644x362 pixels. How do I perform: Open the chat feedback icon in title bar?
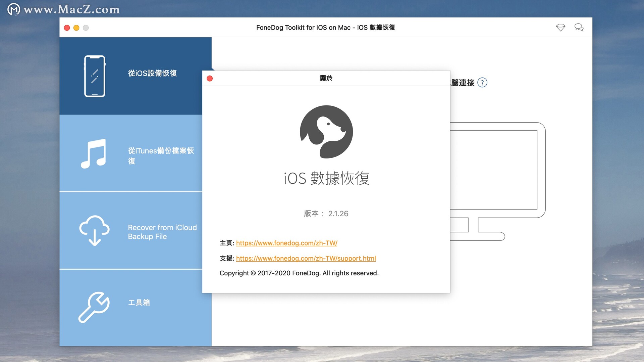[x=579, y=28]
